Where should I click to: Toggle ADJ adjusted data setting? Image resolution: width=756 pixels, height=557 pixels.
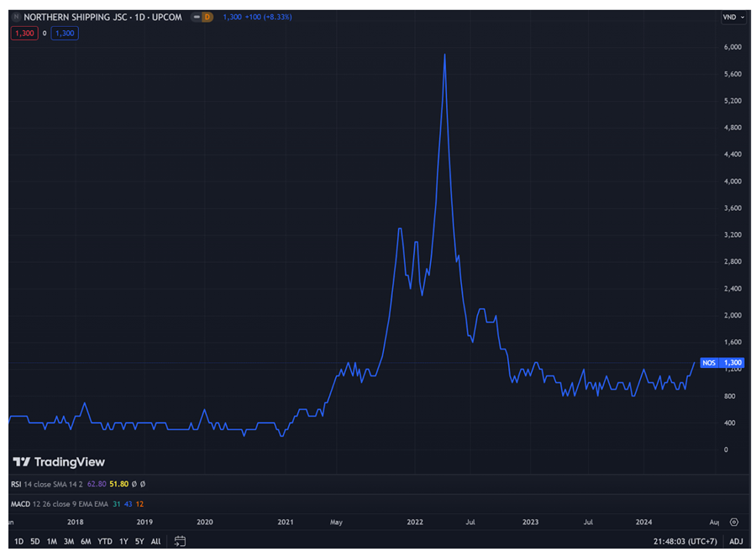click(x=736, y=542)
